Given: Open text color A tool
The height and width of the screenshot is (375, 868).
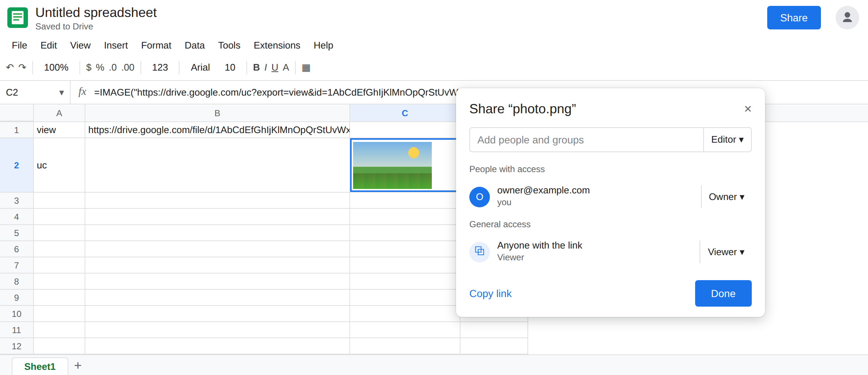Looking at the screenshot, I should (x=286, y=67).
